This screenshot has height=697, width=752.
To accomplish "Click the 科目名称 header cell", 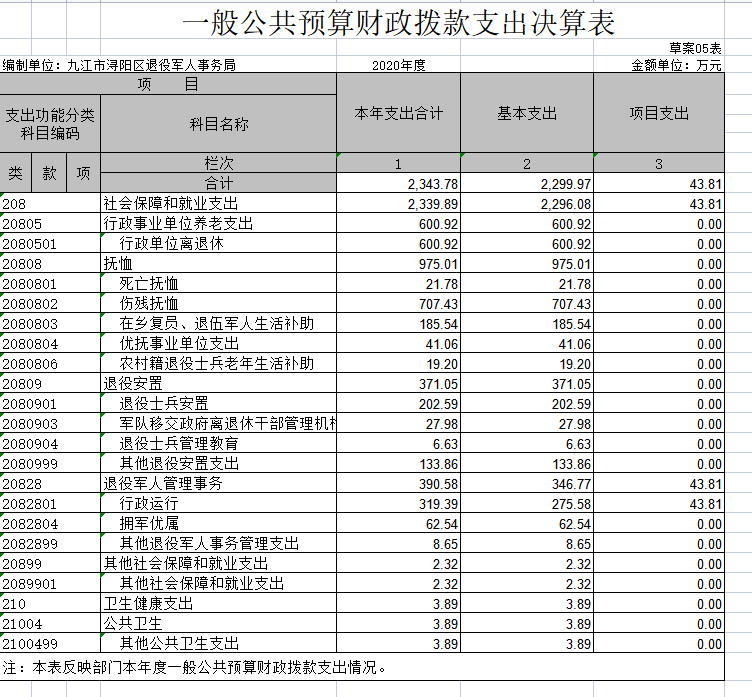I will pyautogui.click(x=219, y=124).
